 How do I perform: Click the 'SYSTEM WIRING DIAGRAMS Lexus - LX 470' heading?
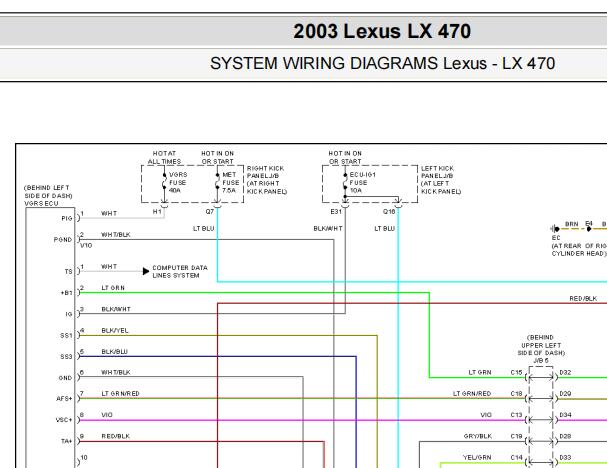click(x=382, y=63)
